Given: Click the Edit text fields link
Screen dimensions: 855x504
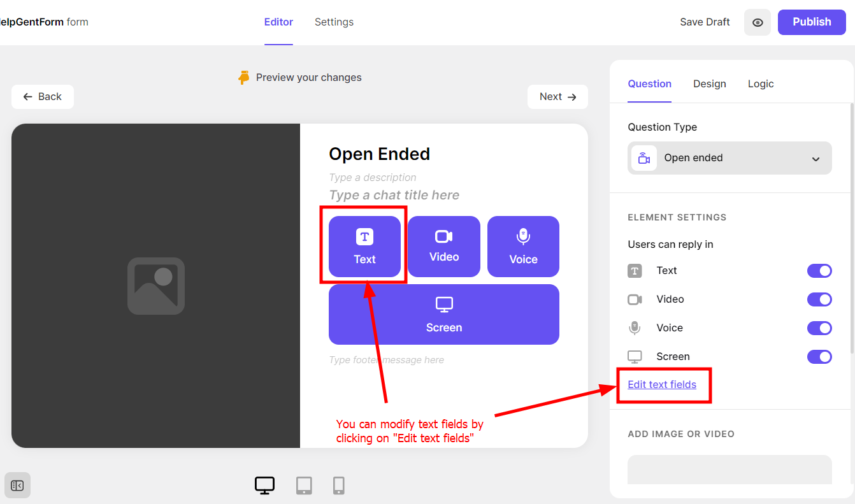Looking at the screenshot, I should (662, 385).
